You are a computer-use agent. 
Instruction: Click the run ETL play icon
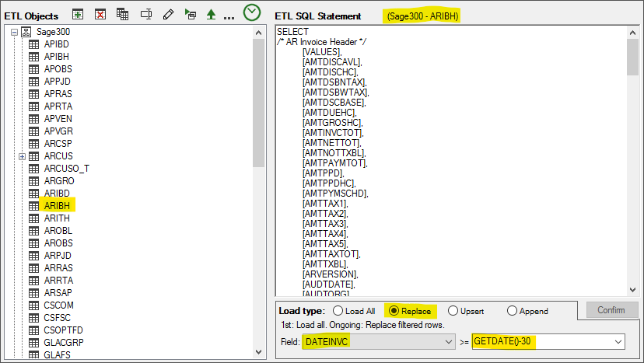tap(191, 14)
